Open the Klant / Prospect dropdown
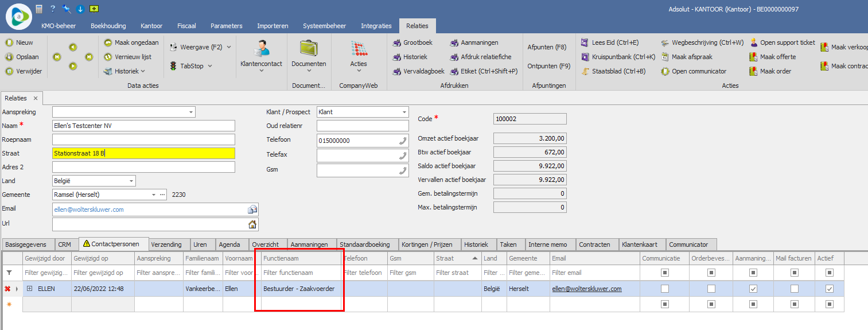Screen dimensions: 868x330 click(404, 112)
